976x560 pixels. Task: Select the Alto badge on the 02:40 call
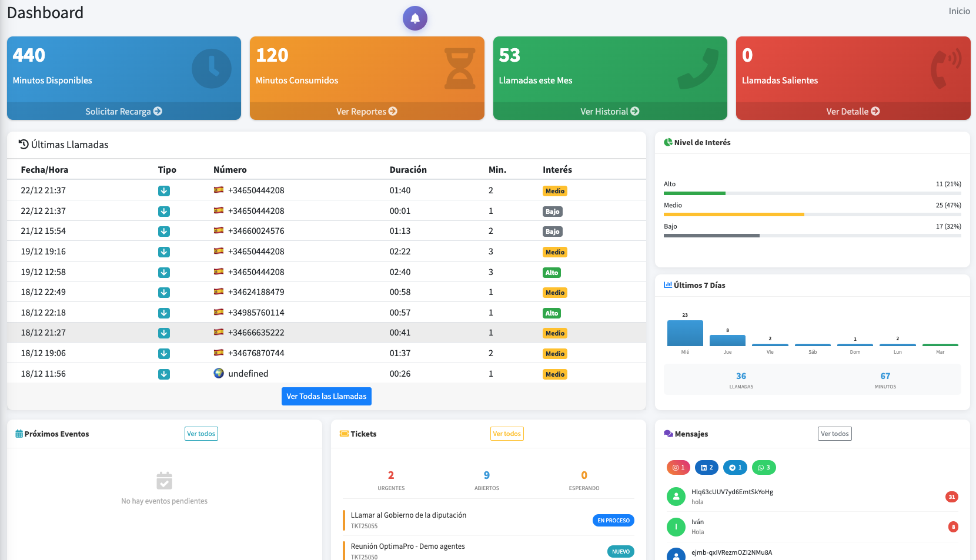tap(551, 272)
